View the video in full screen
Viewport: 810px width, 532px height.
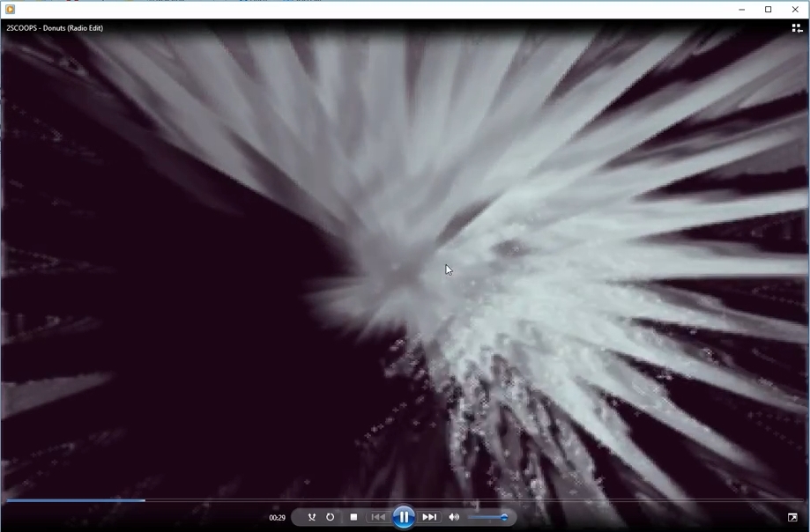pyautogui.click(x=792, y=517)
